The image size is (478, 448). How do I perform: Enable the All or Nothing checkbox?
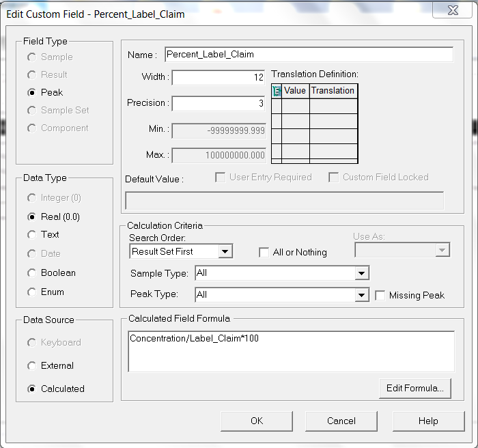coord(264,253)
